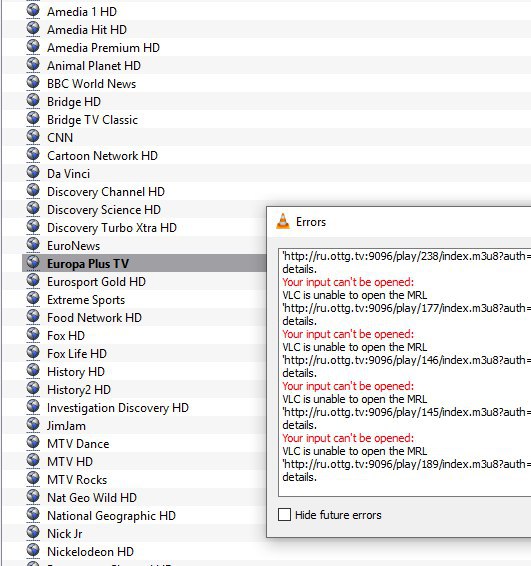Click the play/189 MRL line in Errors log
Viewport: 531px width, 566px height.
[x=406, y=464]
